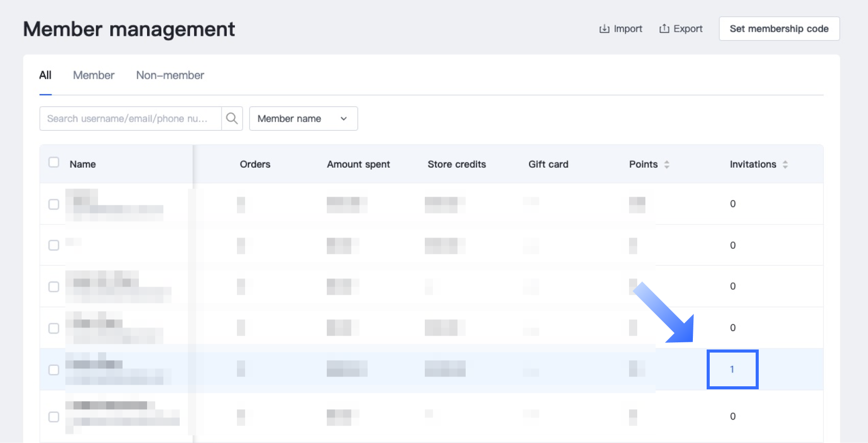Viewport: 868px width, 443px height.
Task: Check the highlighted fifth row checkbox
Action: (x=54, y=369)
